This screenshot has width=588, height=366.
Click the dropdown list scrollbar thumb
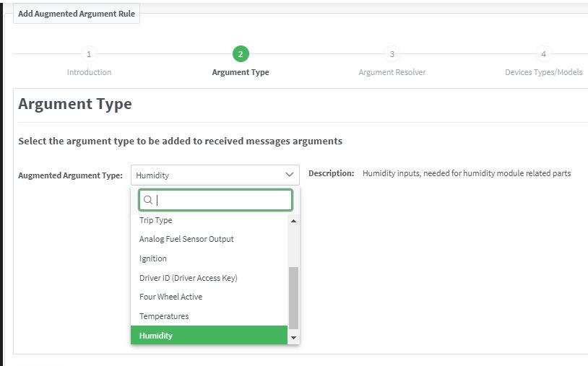pyautogui.click(x=293, y=298)
